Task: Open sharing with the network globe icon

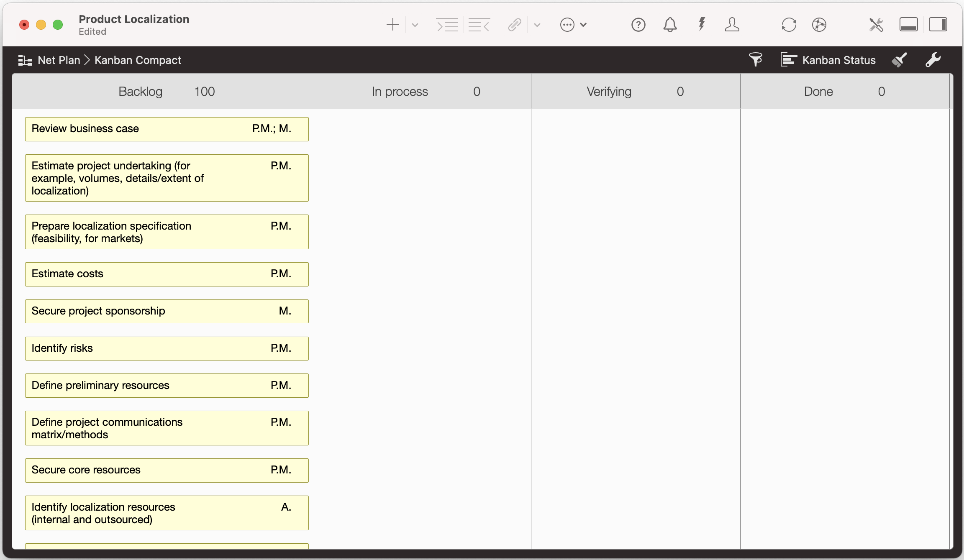Action: [x=819, y=25]
